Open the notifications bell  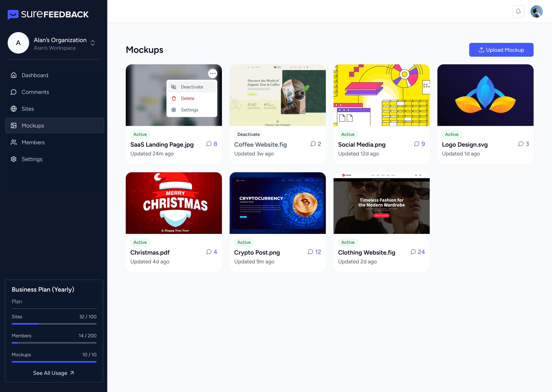point(518,11)
